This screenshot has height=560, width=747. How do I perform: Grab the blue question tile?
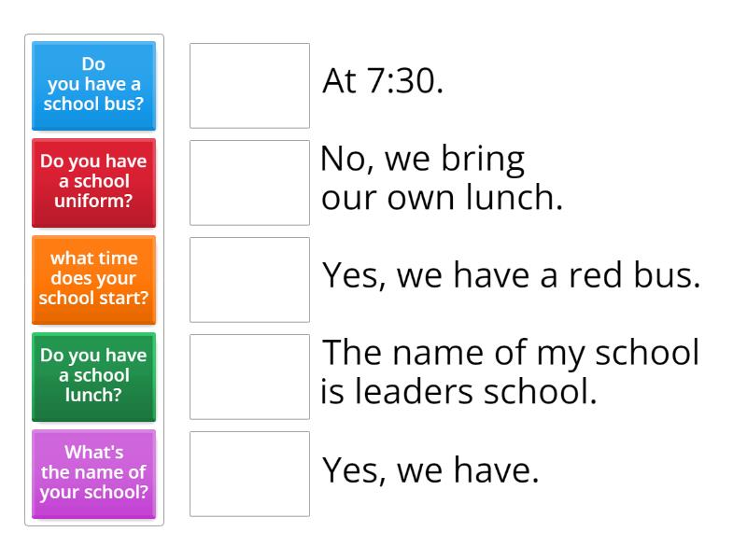[94, 86]
